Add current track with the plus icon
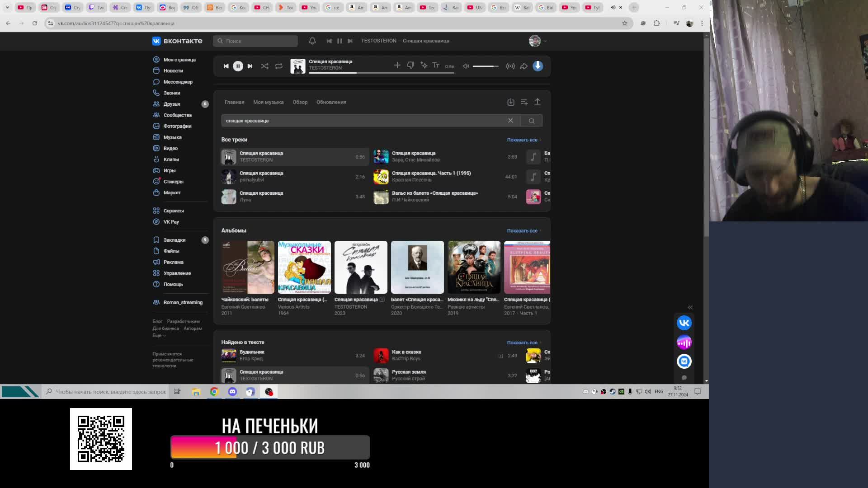 (397, 66)
